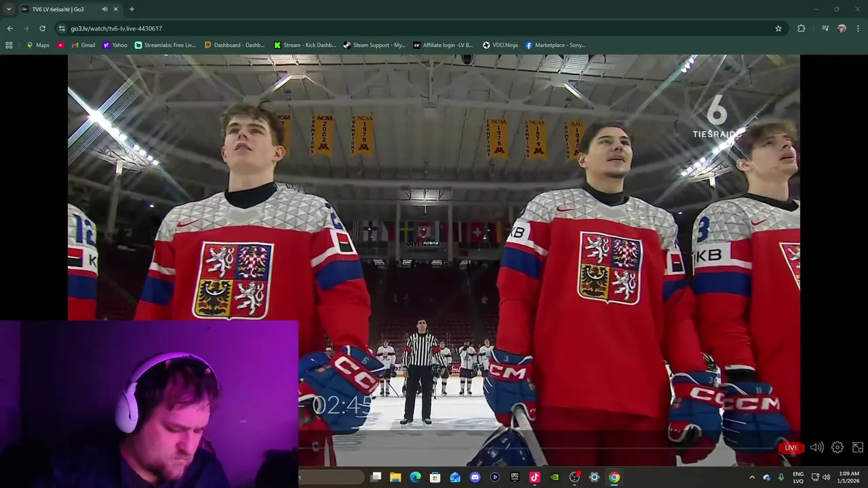The height and width of the screenshot is (488, 868).
Task: Open Settings gear app in the taskbar
Action: (594, 477)
